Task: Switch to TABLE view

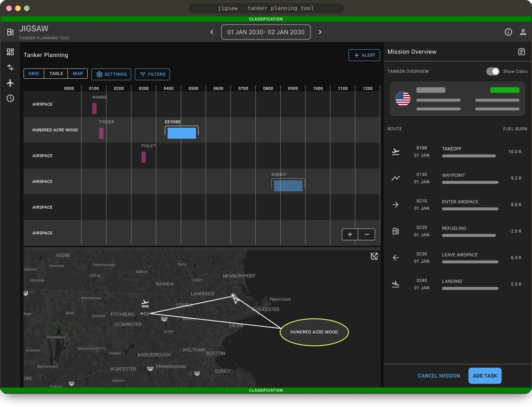Action: (x=56, y=74)
